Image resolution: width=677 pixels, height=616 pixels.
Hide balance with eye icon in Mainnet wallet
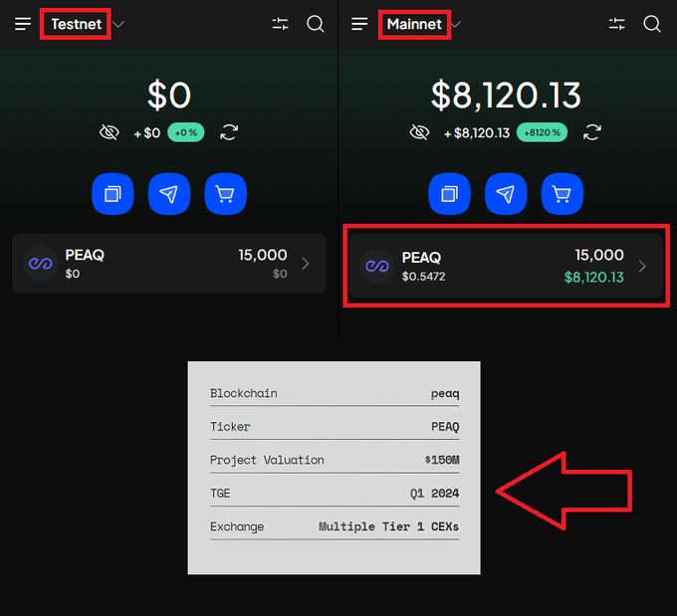[419, 132]
